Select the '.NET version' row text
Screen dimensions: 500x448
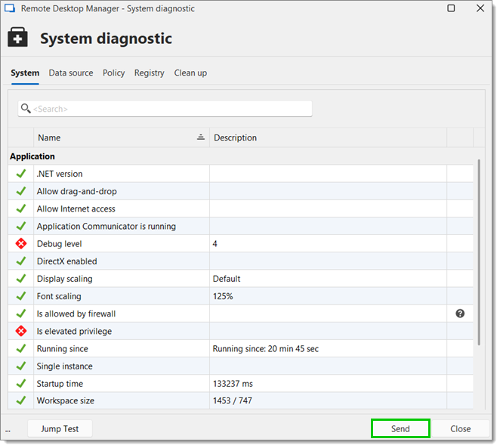60,174
